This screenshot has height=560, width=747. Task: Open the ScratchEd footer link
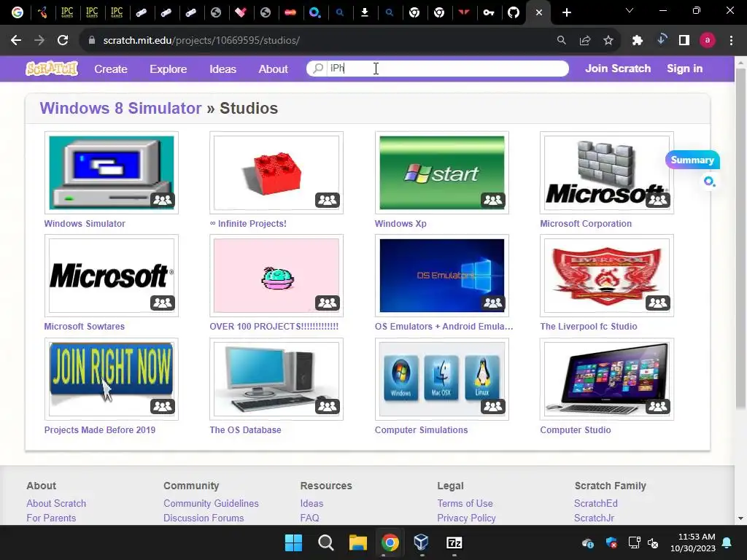click(596, 503)
